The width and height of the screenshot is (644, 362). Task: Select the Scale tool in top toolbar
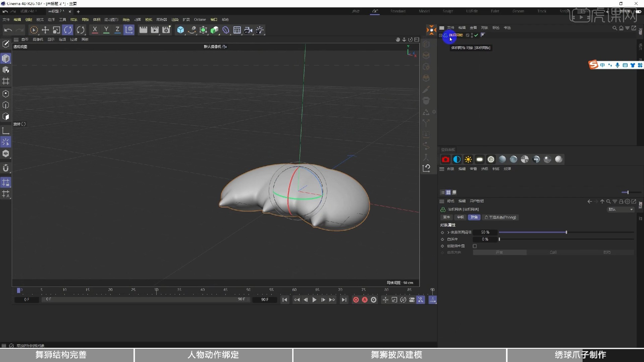click(57, 30)
